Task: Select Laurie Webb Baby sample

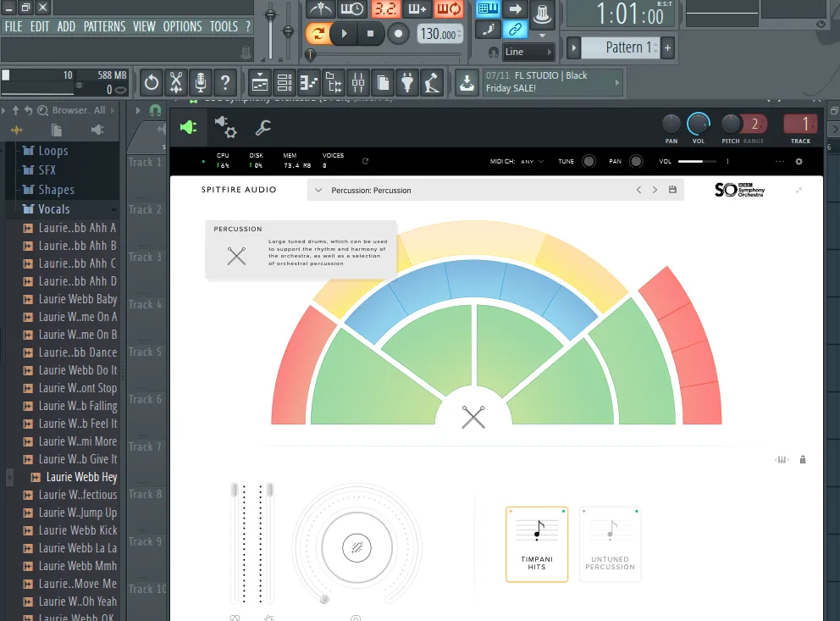Action: 70,300
